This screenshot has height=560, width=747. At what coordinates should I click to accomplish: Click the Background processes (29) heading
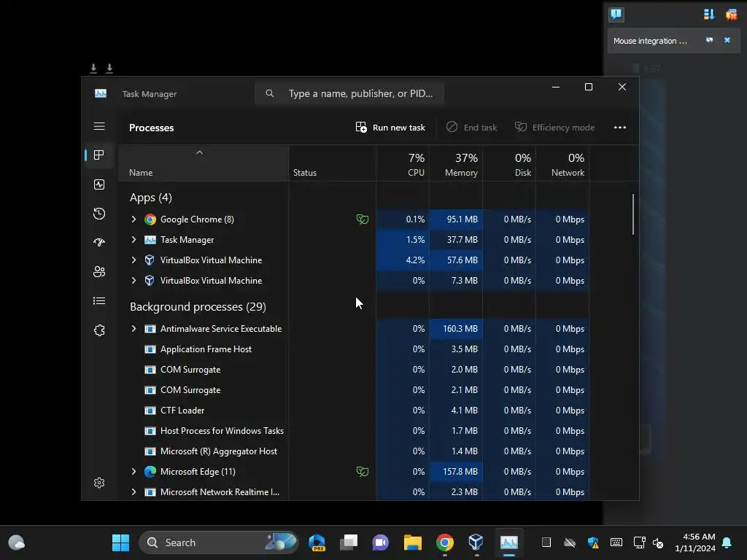tap(198, 307)
